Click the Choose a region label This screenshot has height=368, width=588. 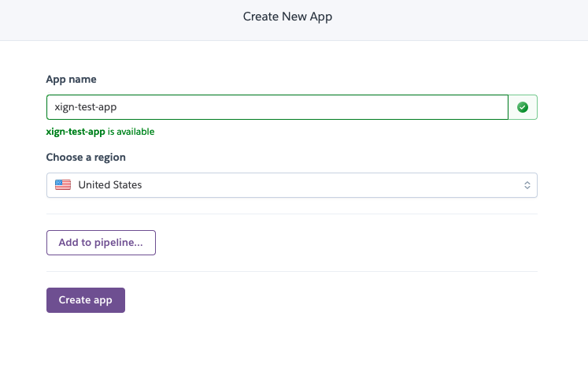click(86, 158)
